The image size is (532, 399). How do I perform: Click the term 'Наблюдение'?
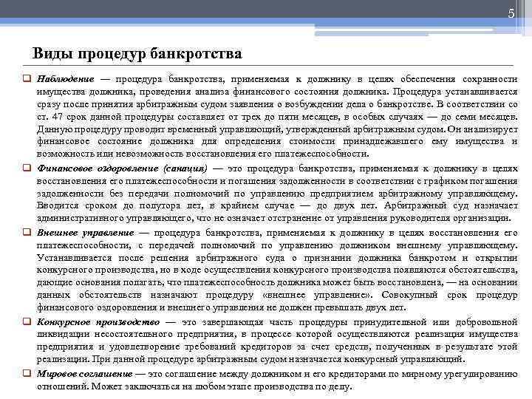pos(66,79)
